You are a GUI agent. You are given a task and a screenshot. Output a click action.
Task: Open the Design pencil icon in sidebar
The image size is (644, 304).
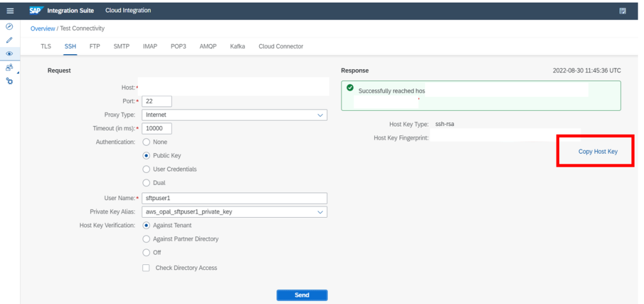(x=9, y=40)
